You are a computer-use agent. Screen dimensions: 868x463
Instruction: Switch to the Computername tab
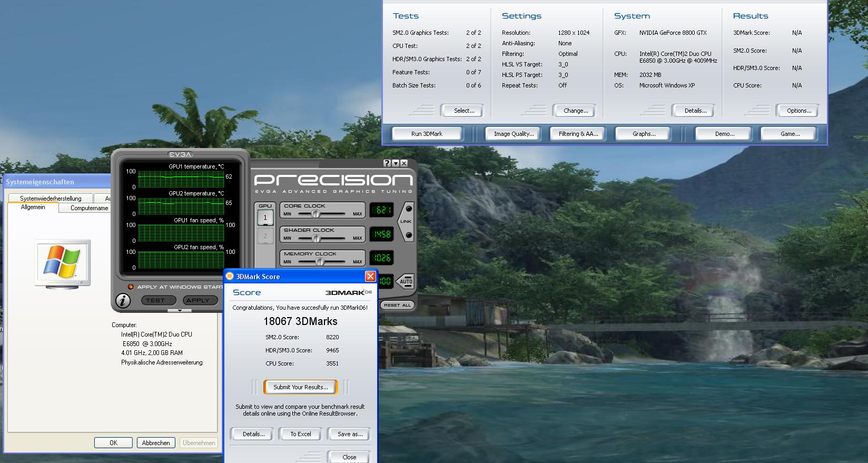click(x=84, y=208)
